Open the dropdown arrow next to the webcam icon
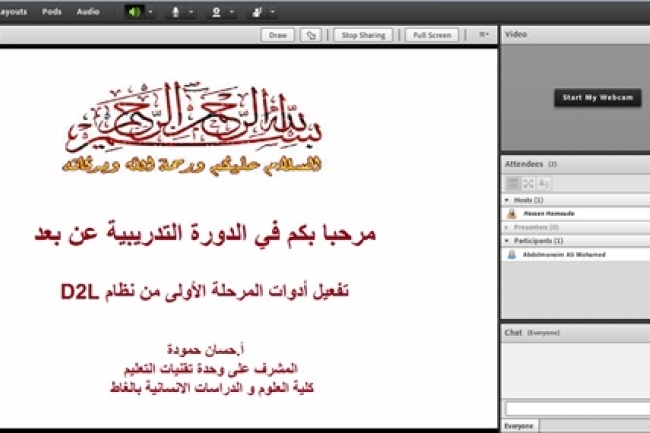Image resolution: width=650 pixels, height=433 pixels. click(232, 12)
